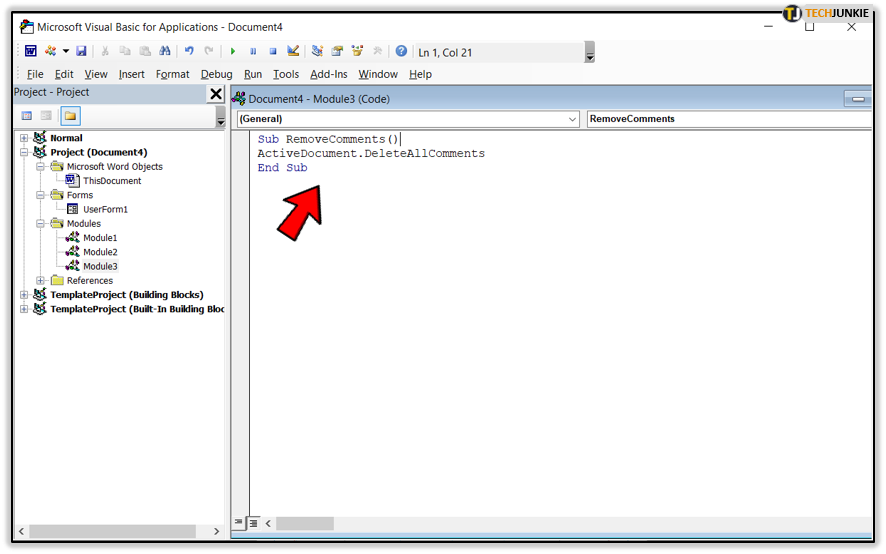Toggle Folders view in Project pane
Image resolution: width=886 pixels, height=554 pixels.
[x=70, y=116]
